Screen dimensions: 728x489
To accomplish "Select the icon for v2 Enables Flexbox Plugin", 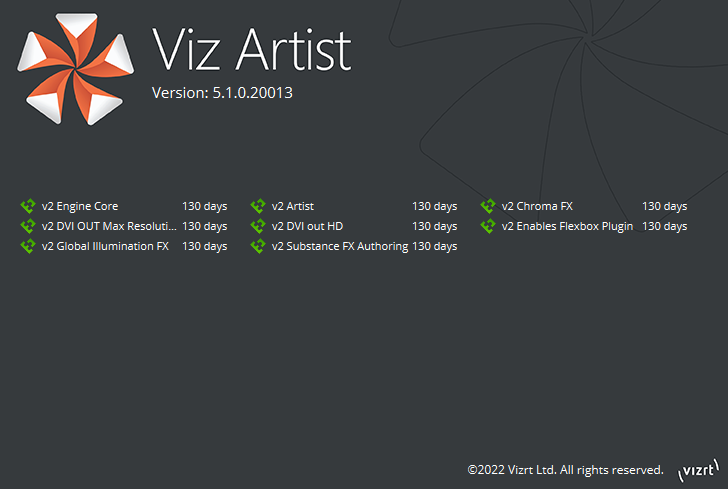I will (x=488, y=227).
